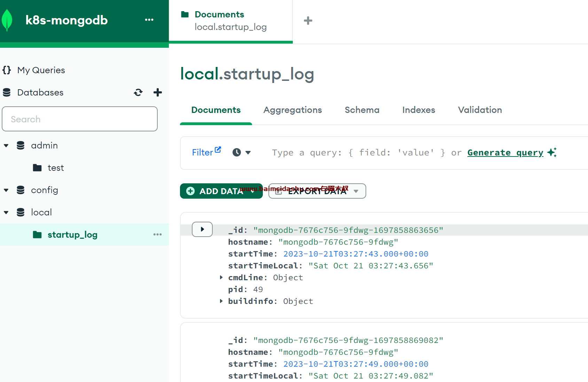Screen dimensions: 588x382
Task: Select the admin database
Action: [x=44, y=145]
